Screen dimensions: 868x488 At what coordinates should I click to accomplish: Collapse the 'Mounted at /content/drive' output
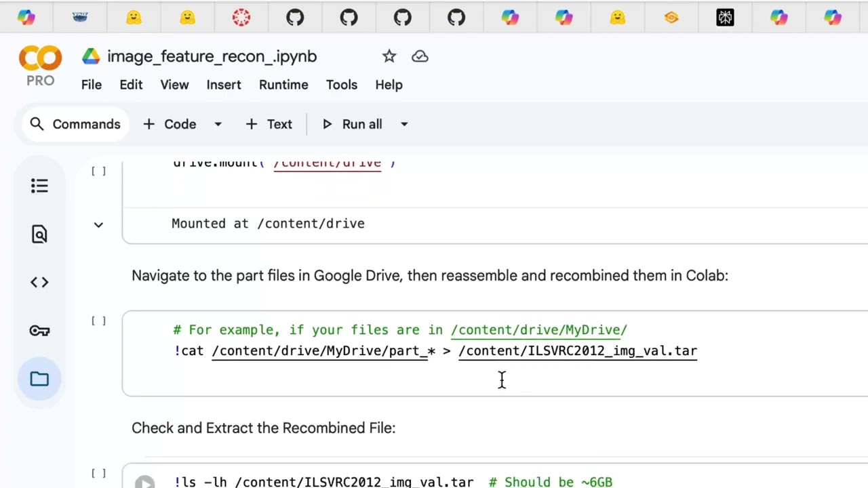pyautogui.click(x=98, y=224)
